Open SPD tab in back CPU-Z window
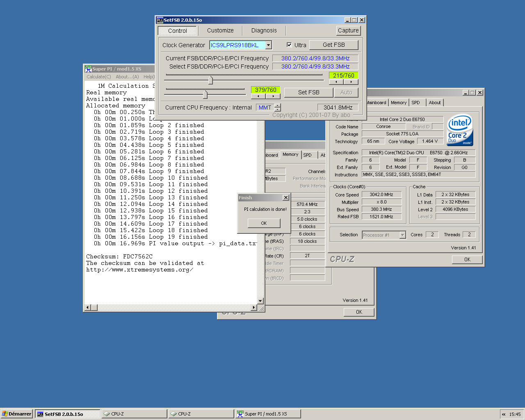 308,155
